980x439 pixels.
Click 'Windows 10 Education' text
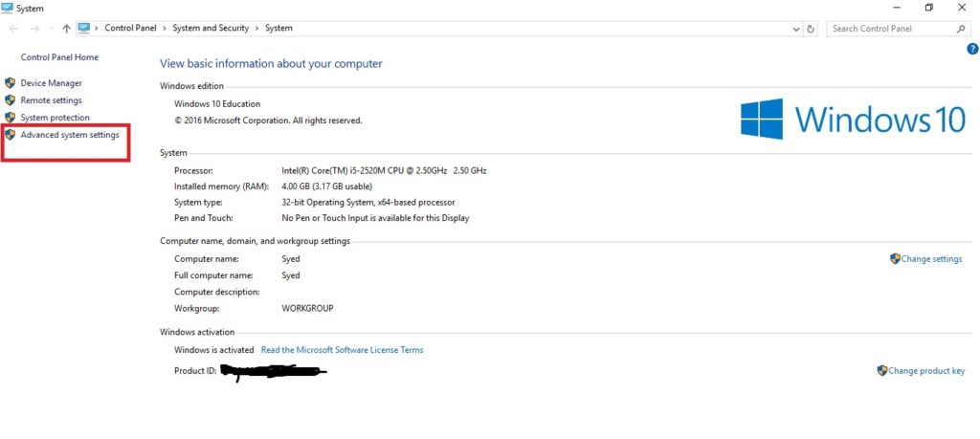(217, 103)
